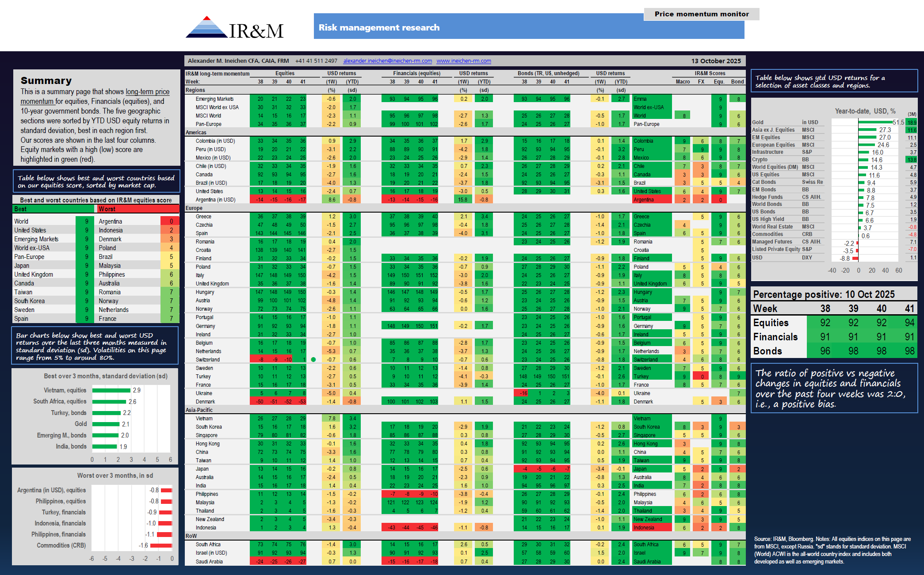Click the 13 October 2025 date

coord(716,61)
